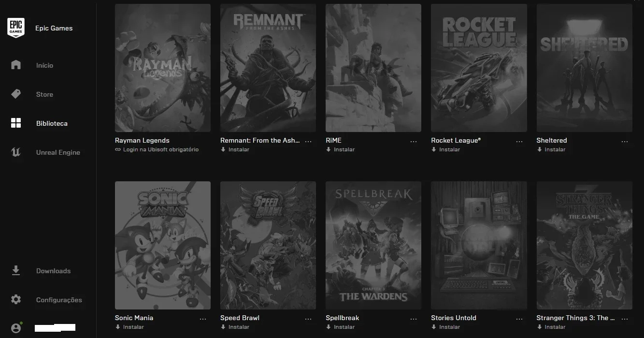Click Instalar under Stories Untold
This screenshot has height=338, width=644.
coord(449,327)
